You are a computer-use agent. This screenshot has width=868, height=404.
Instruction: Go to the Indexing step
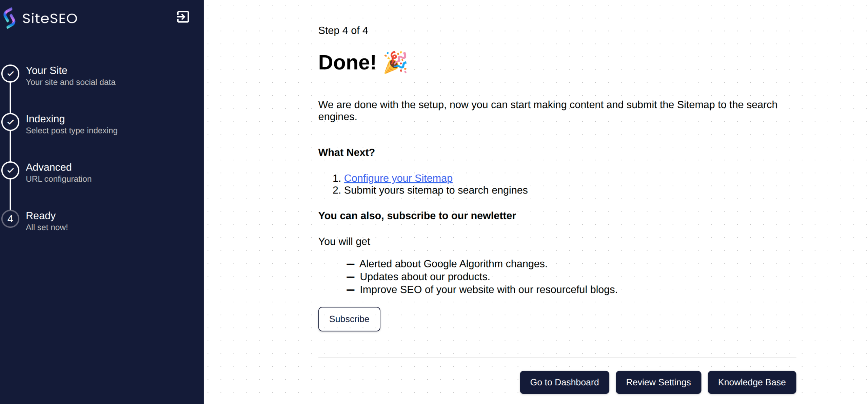point(45,119)
